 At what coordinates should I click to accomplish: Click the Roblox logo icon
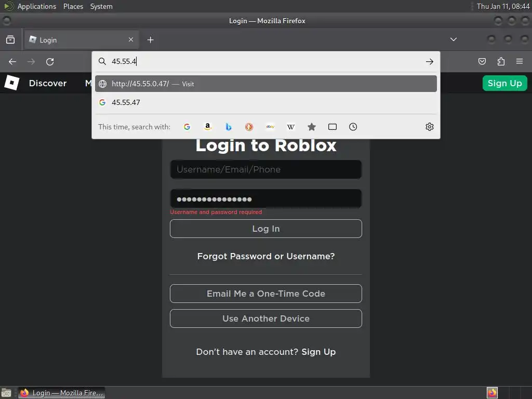12,83
